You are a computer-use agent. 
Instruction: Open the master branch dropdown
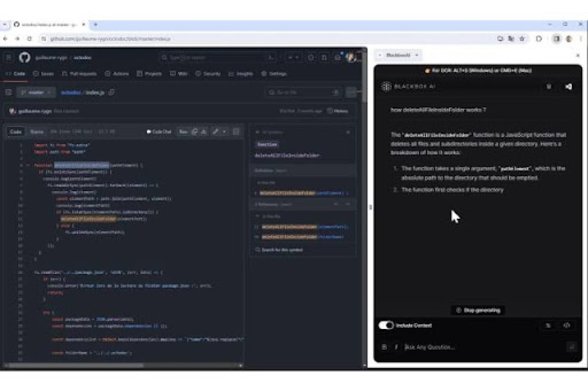(x=36, y=93)
